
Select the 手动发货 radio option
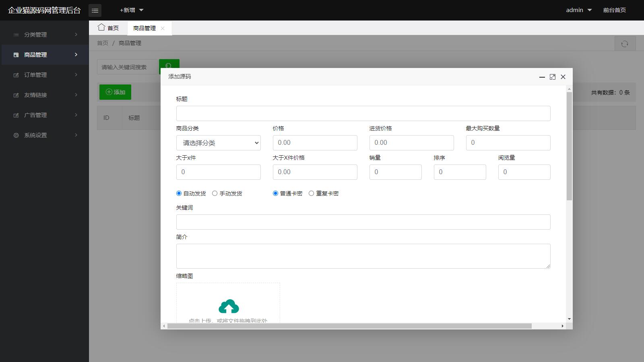click(215, 193)
